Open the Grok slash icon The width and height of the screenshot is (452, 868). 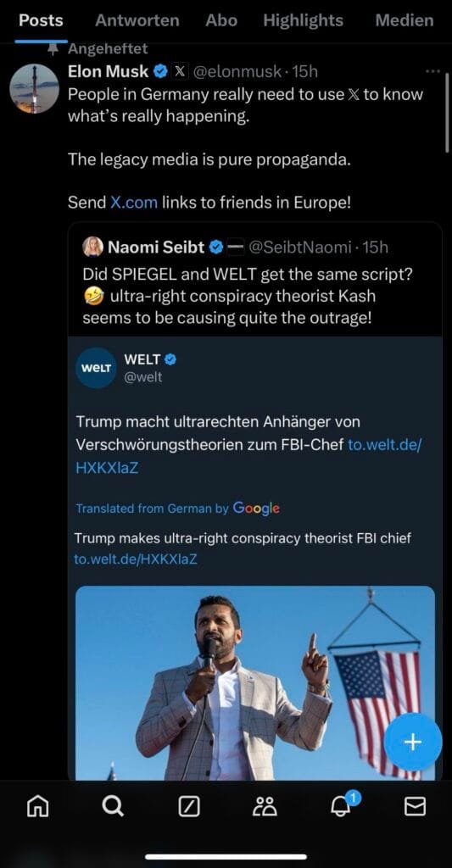tap(189, 808)
